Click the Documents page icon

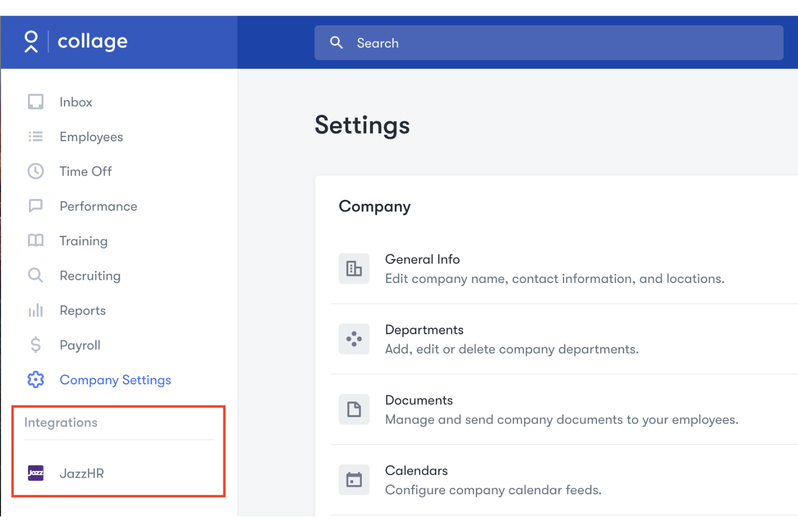coord(354,409)
